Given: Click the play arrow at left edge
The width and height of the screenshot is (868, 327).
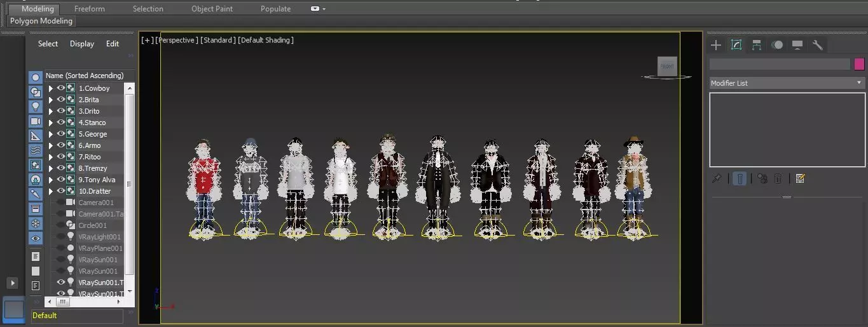Looking at the screenshot, I should (x=12, y=283).
